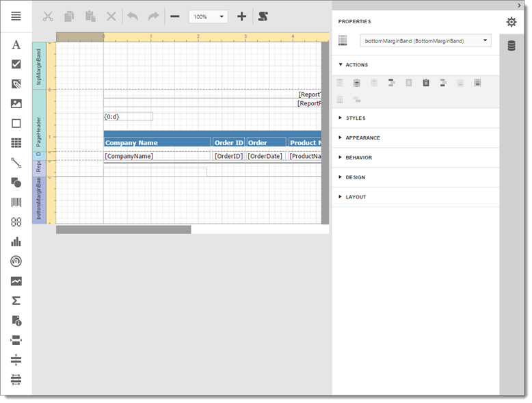Viewport: 532px width, 403px height.
Task: Open the hamburger main menu
Action: pyautogui.click(x=16, y=16)
